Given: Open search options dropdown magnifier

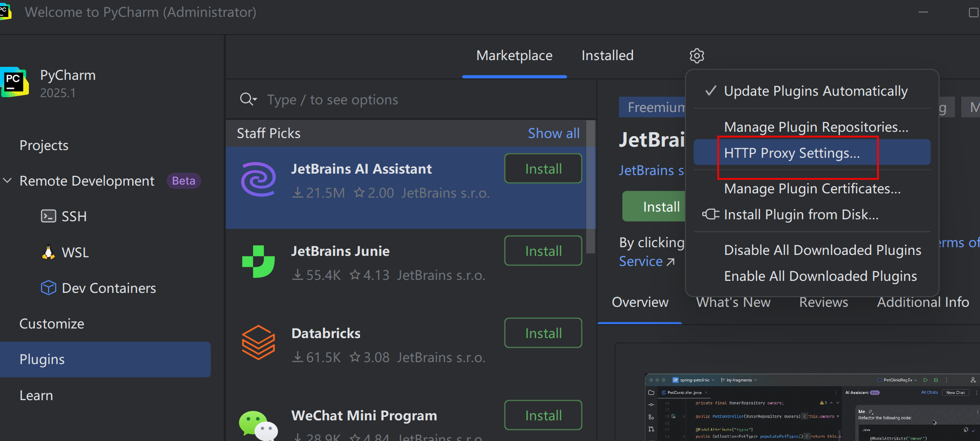Looking at the screenshot, I should tap(248, 100).
